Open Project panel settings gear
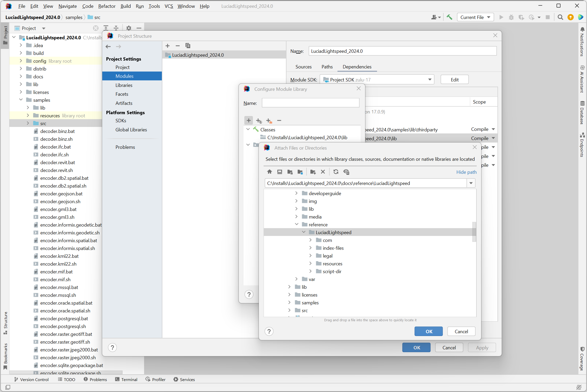Viewport: 587px width, 392px height. pyautogui.click(x=129, y=28)
